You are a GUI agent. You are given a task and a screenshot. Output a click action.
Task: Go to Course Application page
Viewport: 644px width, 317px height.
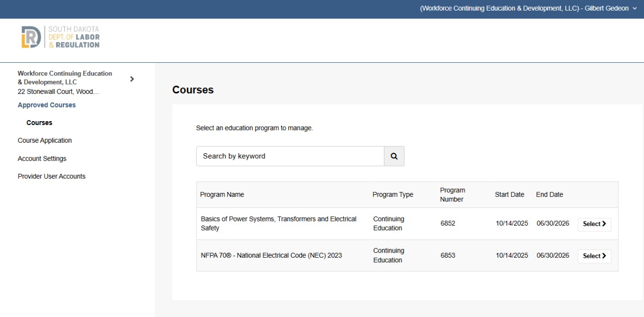coord(45,141)
